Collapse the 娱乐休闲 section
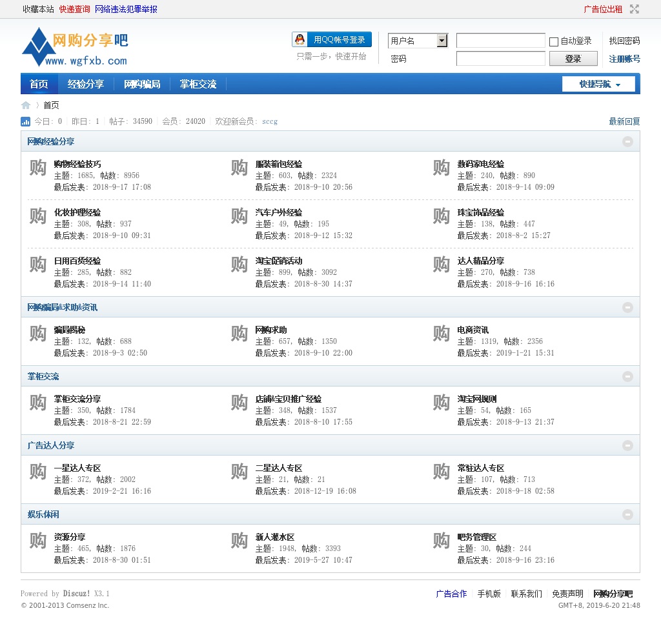Screen dimensions: 661x644 tap(627, 515)
